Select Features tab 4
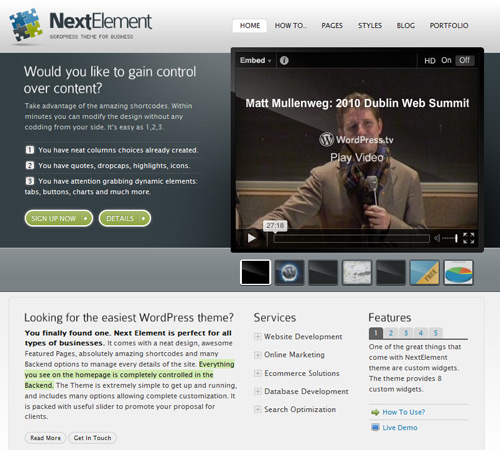The image size is (500, 450). tap(421, 333)
